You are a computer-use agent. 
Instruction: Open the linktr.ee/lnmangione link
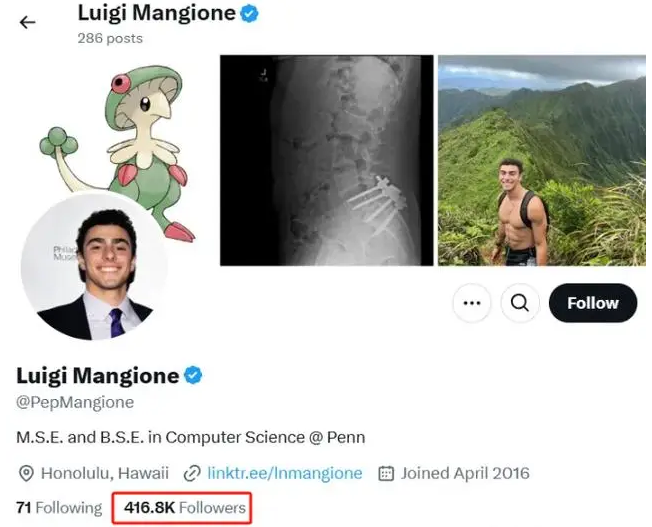coord(285,473)
